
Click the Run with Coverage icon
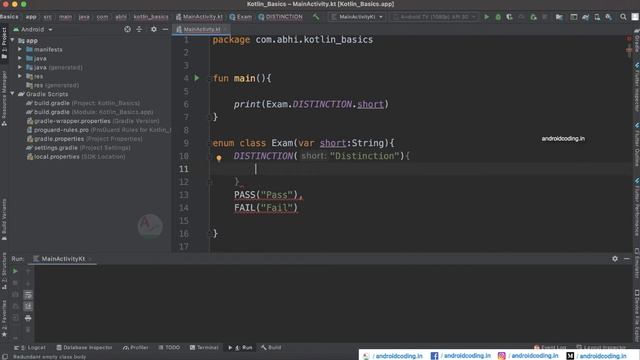click(x=509, y=17)
